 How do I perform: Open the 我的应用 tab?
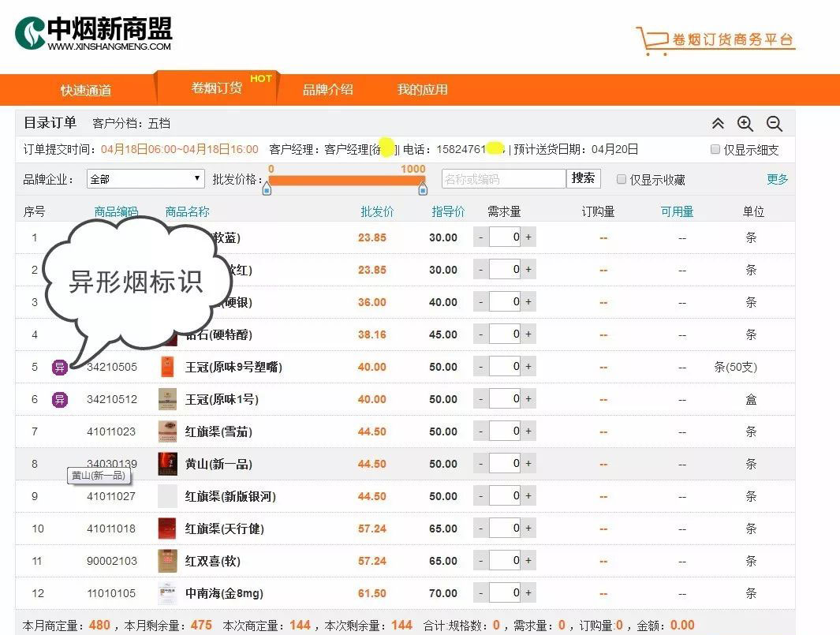point(423,89)
